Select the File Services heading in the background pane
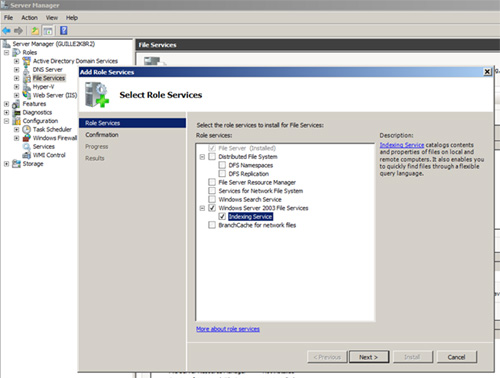Viewport: 500px width, 378px height. (157, 45)
